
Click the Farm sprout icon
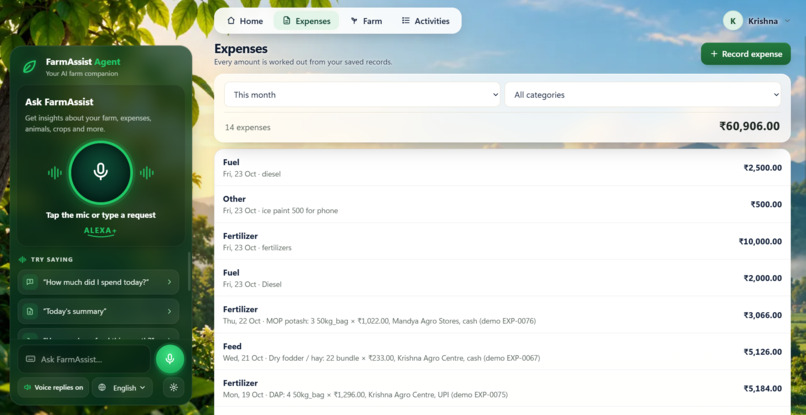[354, 21]
